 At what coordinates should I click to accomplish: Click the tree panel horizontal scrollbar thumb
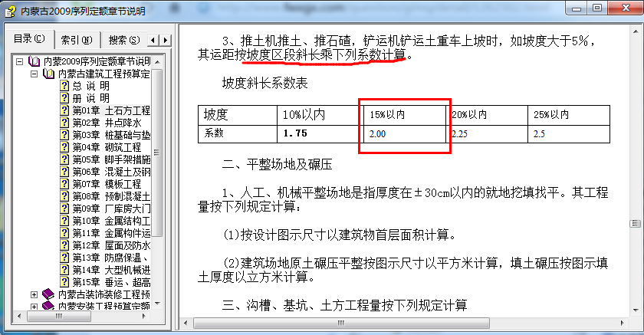click(59, 316)
